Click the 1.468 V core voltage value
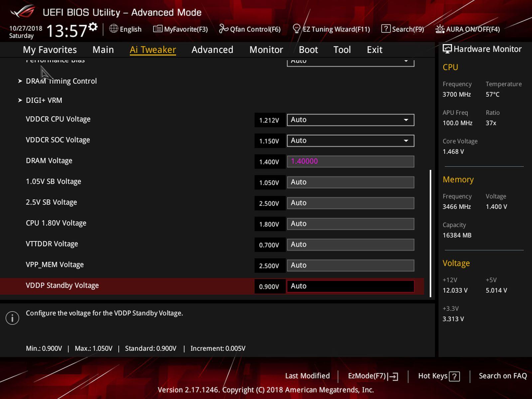The height and width of the screenshot is (399, 532). 453,152
